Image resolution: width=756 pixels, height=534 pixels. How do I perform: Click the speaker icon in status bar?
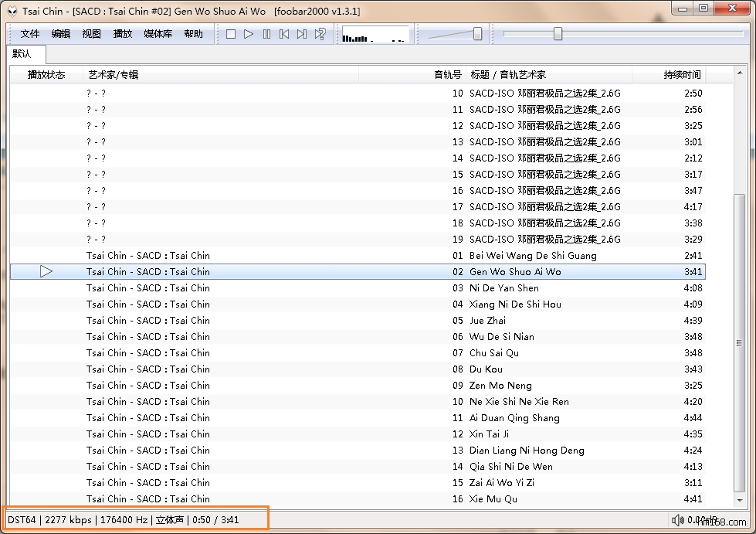tap(677, 520)
